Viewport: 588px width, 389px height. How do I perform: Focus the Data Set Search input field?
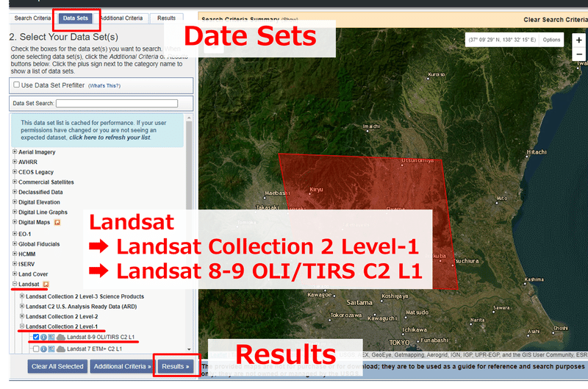(117, 103)
